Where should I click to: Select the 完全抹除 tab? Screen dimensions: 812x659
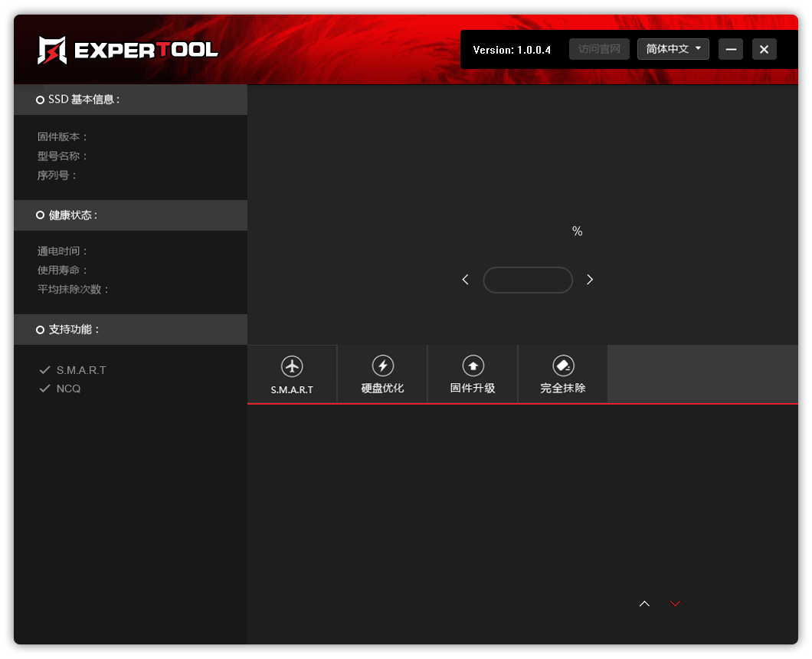pyautogui.click(x=562, y=374)
